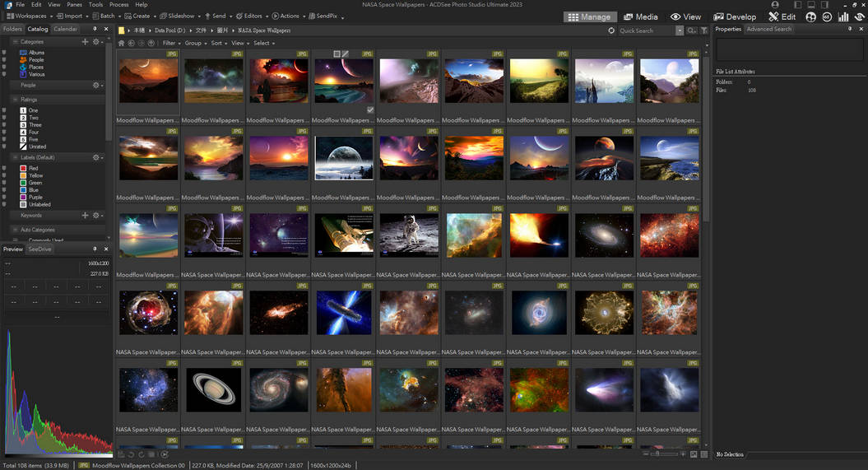This screenshot has height=470, width=868.
Task: Open Edit mode
Action: pyautogui.click(x=782, y=16)
